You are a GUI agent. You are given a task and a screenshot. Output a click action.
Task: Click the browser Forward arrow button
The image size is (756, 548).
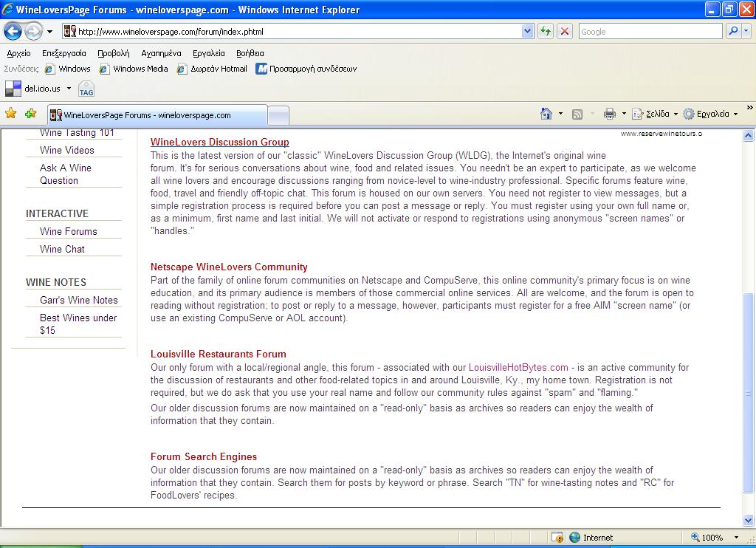[x=32, y=32]
